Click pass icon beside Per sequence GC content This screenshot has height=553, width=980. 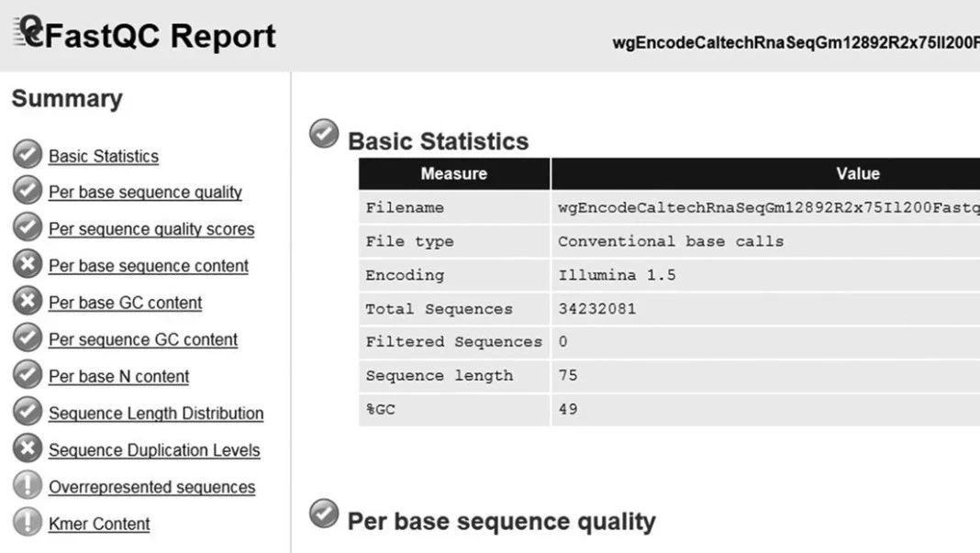(x=28, y=338)
